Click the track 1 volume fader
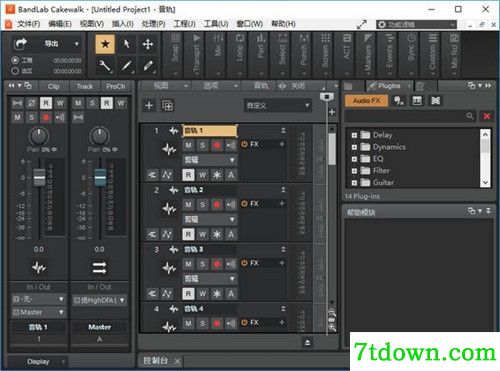Screen dimensions: 500x371 click(x=39, y=178)
